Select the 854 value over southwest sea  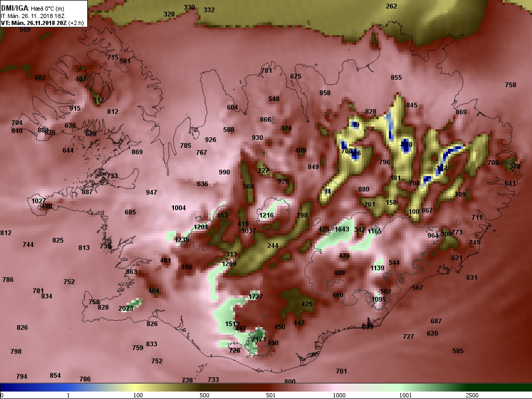55,376
